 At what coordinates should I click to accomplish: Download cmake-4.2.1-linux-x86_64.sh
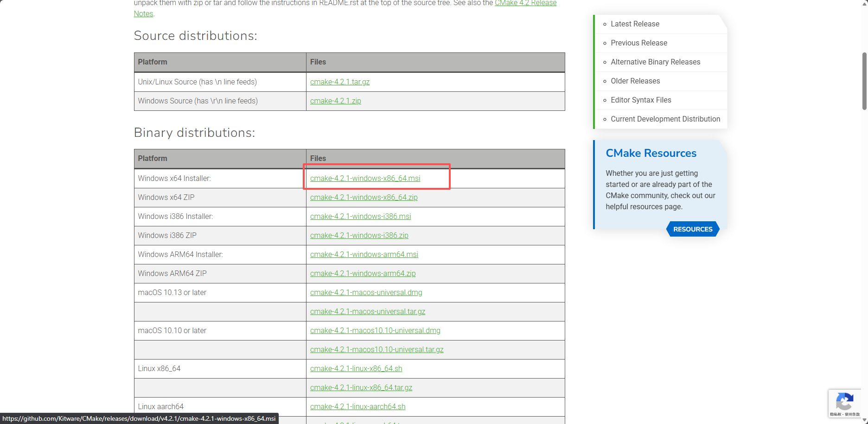356,368
